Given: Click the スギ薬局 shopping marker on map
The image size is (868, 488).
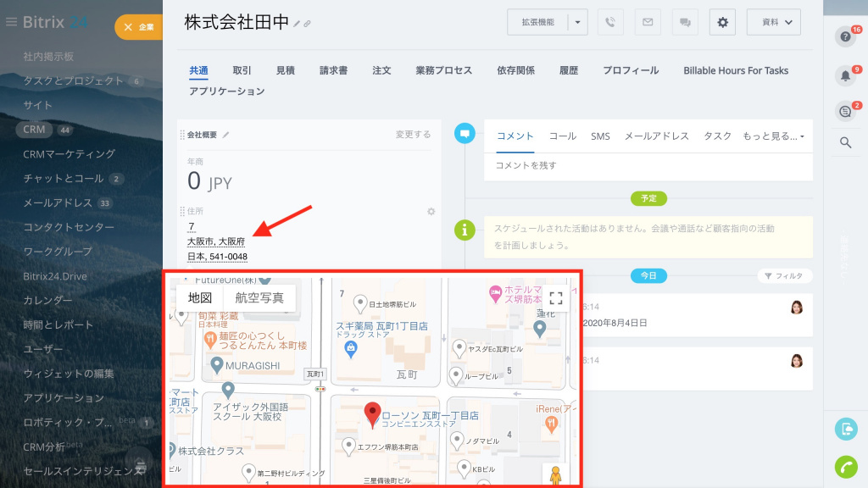Looking at the screenshot, I should [x=350, y=348].
